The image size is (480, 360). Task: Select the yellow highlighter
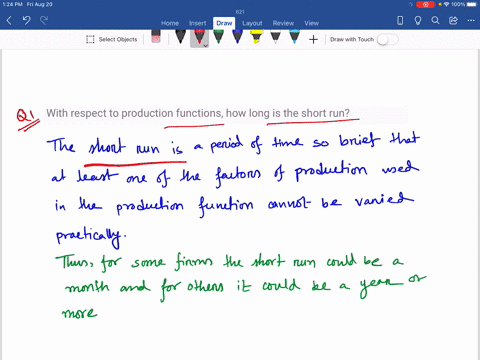coord(256,37)
